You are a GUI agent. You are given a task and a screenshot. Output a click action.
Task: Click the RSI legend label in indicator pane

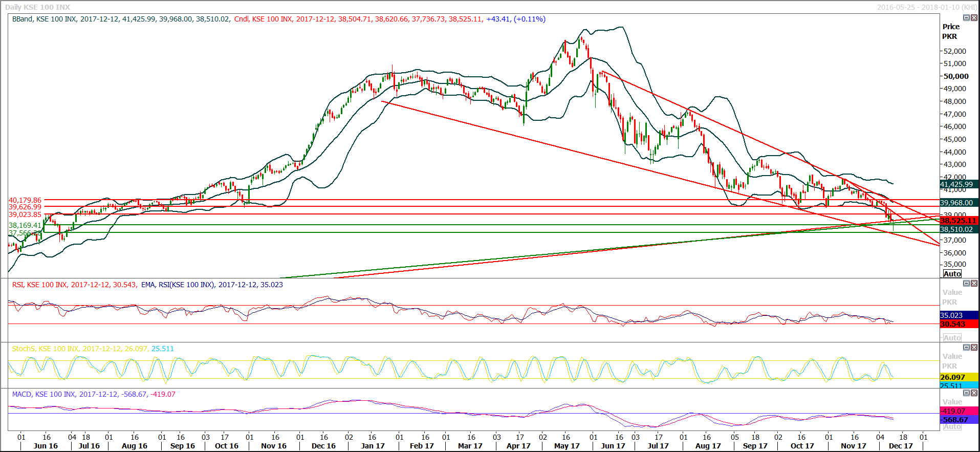(x=75, y=285)
